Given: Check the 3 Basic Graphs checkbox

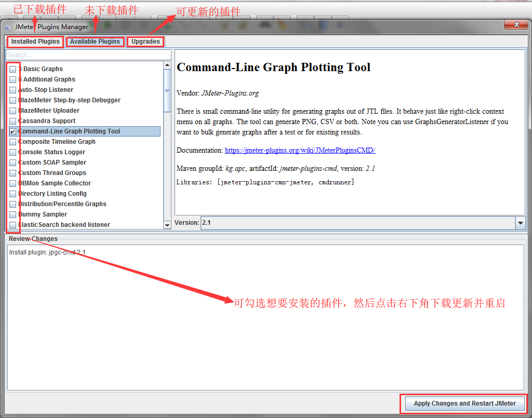Looking at the screenshot, I should pos(13,69).
